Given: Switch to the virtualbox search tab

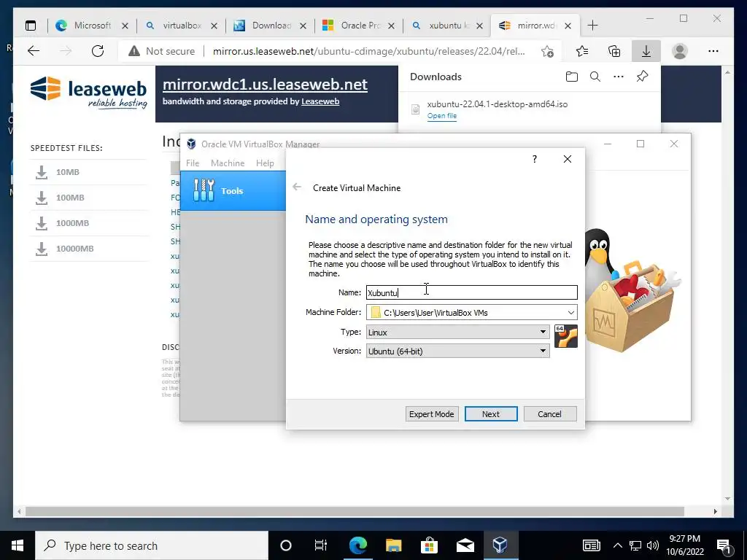Looking at the screenshot, I should pyautogui.click(x=182, y=26).
